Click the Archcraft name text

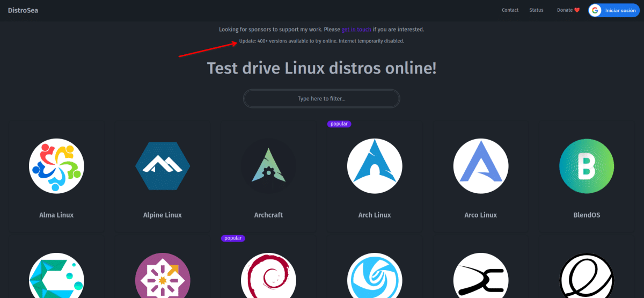click(268, 215)
